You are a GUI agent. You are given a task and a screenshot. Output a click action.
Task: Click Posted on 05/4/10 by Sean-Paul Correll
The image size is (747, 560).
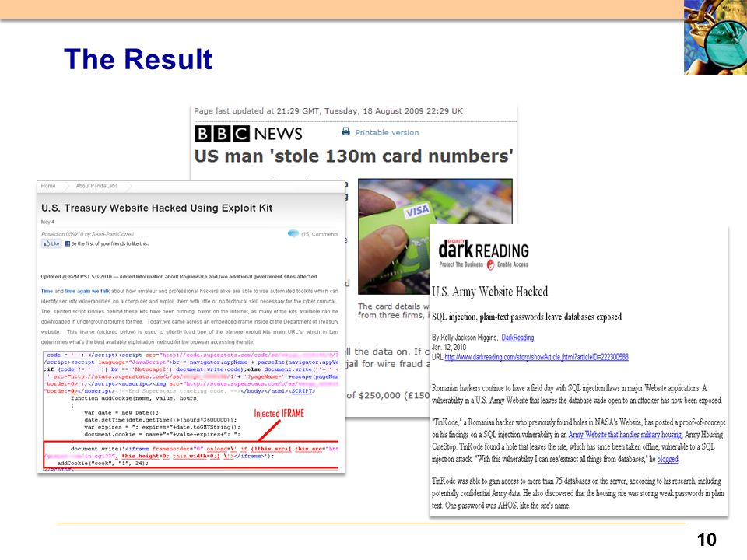87,234
